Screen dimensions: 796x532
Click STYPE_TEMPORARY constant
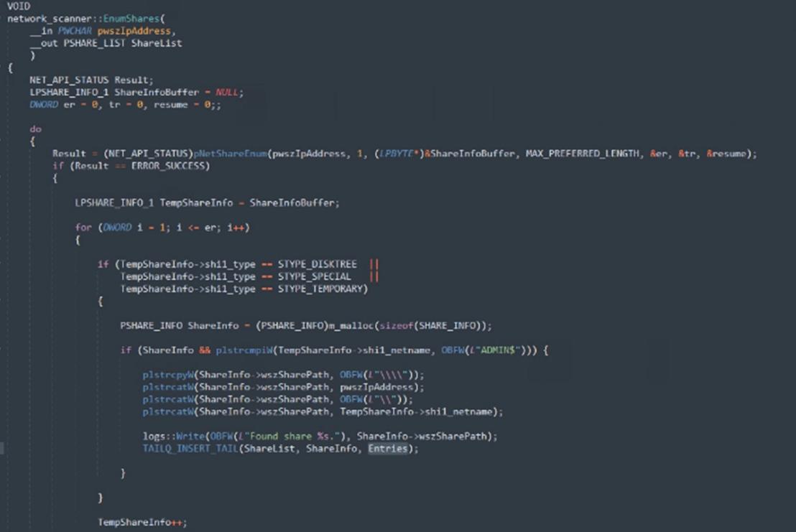point(320,289)
